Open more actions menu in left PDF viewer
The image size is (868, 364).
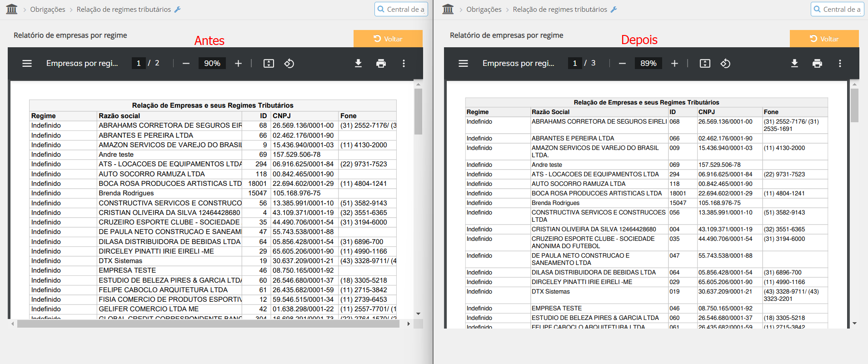point(404,64)
